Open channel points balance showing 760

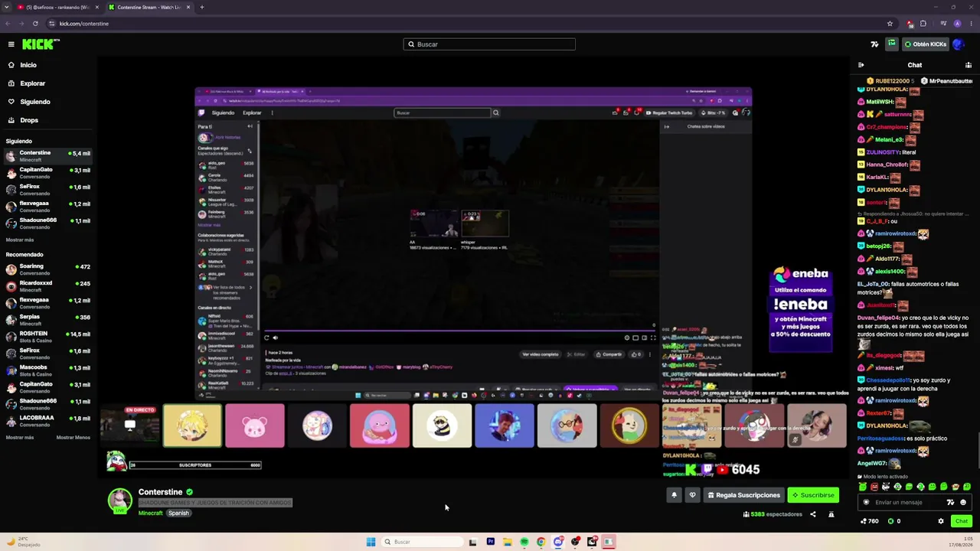(869, 521)
